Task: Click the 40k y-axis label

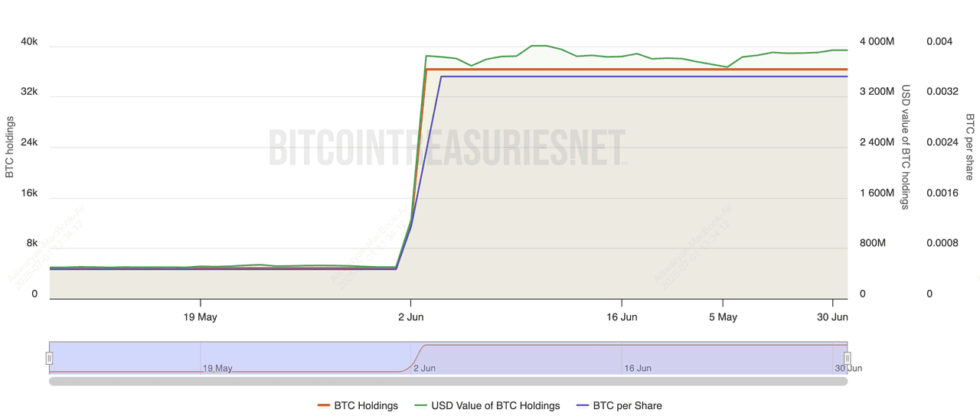Action: 29,41
